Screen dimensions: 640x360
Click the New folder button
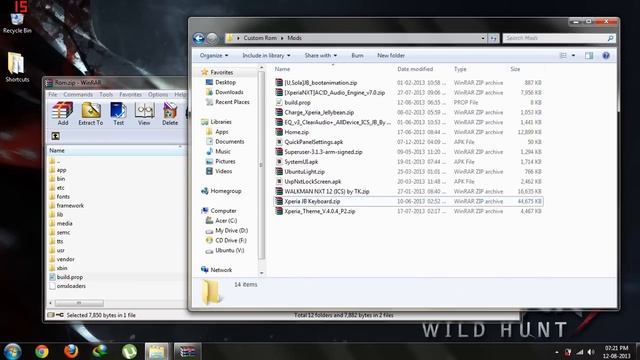click(391, 56)
